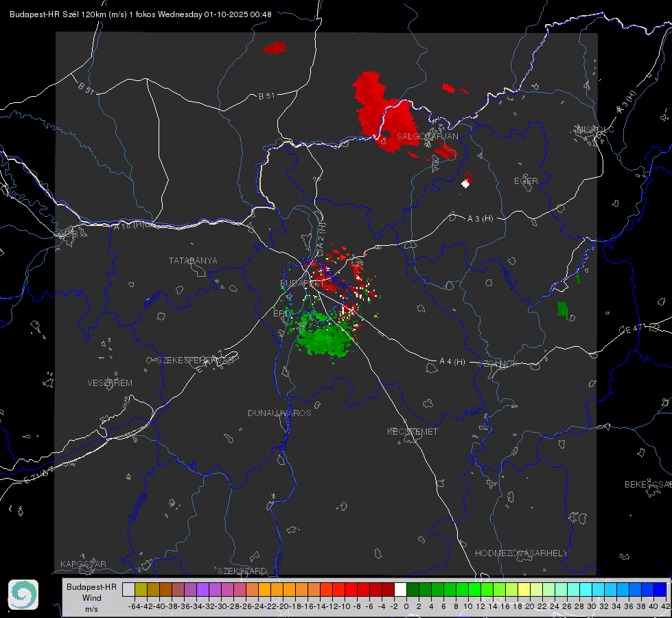Click the MISKOLC city label
The image size is (672, 618).
click(595, 129)
